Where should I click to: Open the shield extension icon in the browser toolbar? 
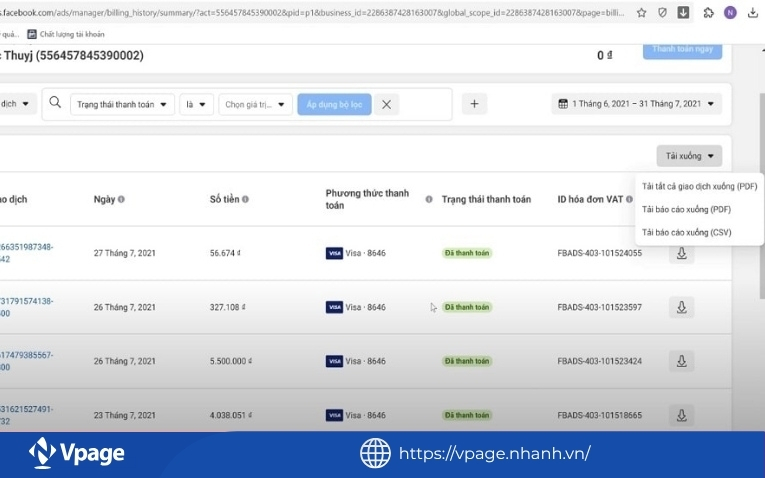tap(662, 13)
